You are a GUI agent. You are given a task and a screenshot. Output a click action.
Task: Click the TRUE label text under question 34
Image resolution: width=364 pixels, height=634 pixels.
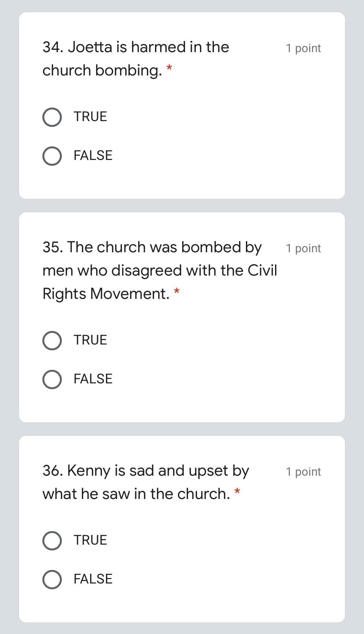pos(90,117)
